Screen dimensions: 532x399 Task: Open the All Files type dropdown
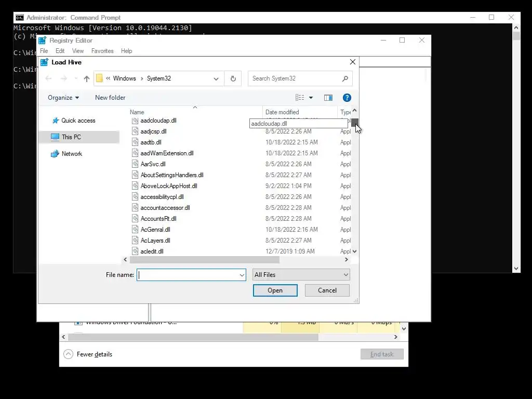tap(301, 275)
